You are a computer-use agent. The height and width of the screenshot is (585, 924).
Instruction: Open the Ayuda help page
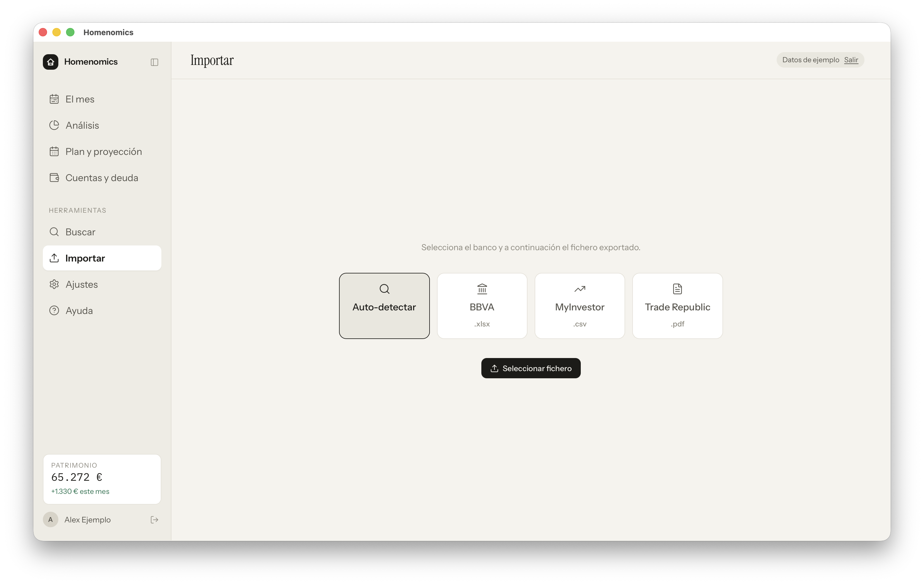(x=102, y=311)
